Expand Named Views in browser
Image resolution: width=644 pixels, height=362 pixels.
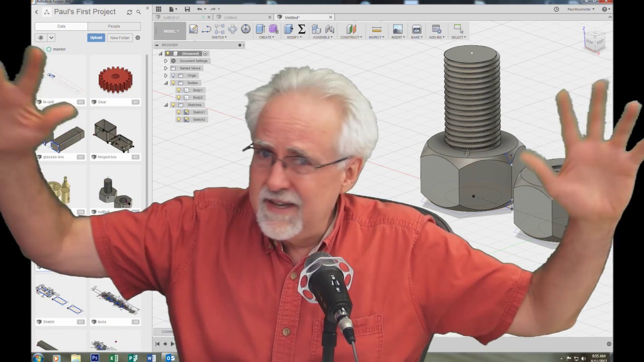click(x=166, y=68)
